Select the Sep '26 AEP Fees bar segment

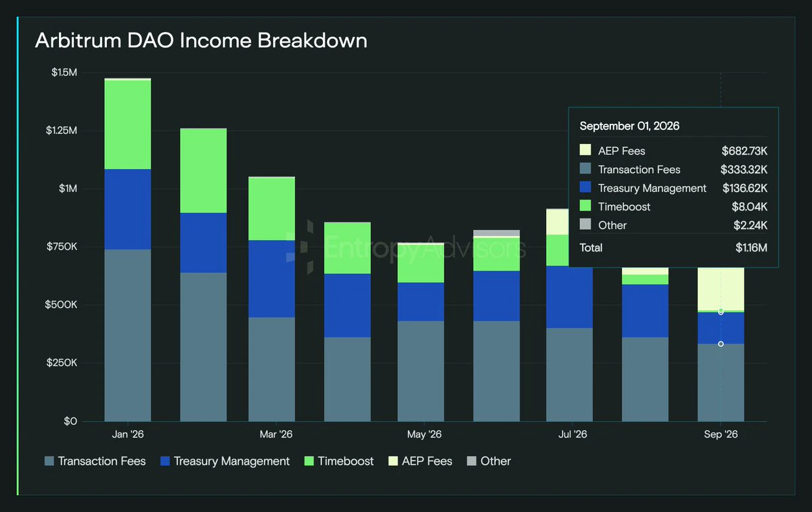[x=721, y=289]
